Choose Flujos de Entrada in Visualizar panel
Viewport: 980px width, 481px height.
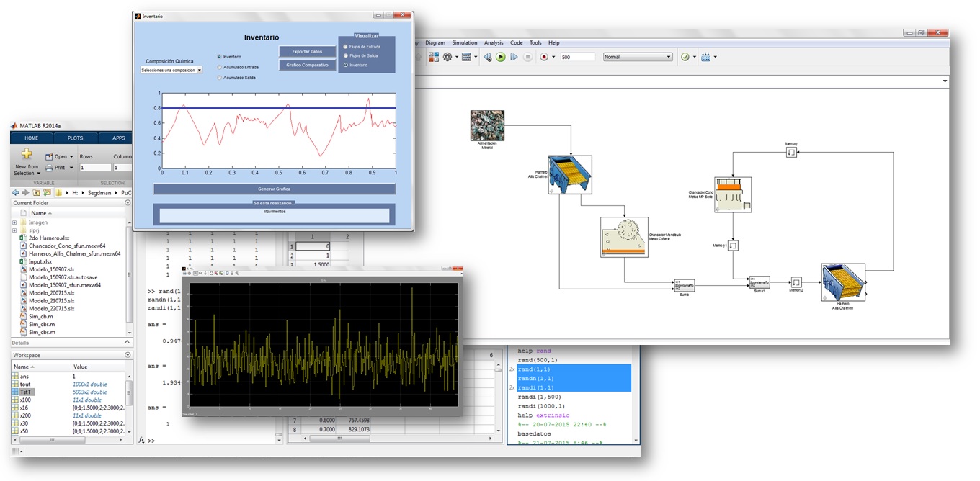[345, 46]
